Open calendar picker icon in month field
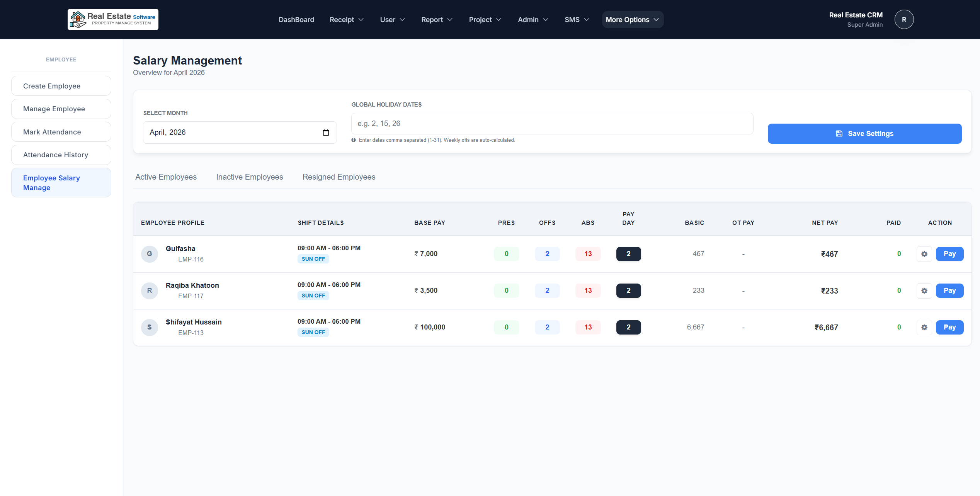 pyautogui.click(x=326, y=132)
